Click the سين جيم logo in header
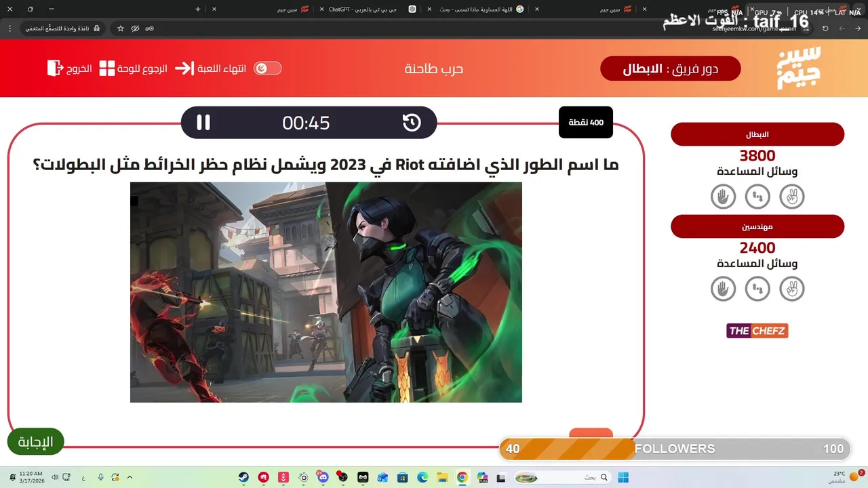This screenshot has width=868, height=488. (x=799, y=68)
